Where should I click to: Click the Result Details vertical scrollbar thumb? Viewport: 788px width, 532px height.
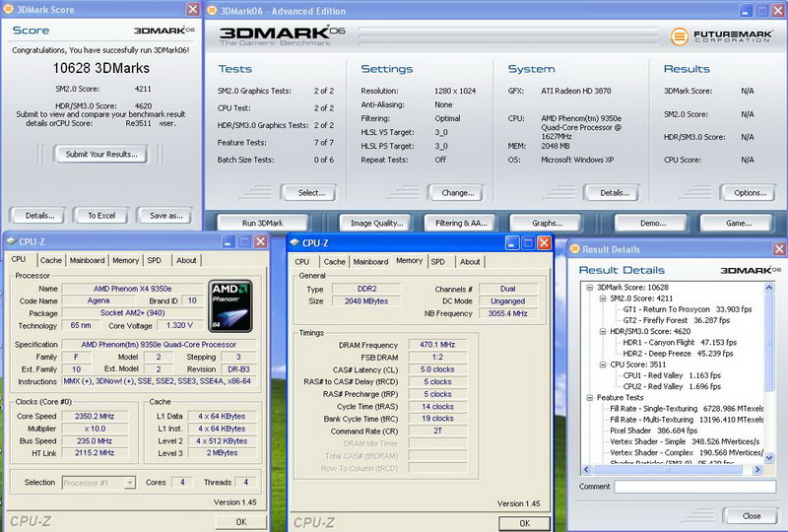point(769,342)
